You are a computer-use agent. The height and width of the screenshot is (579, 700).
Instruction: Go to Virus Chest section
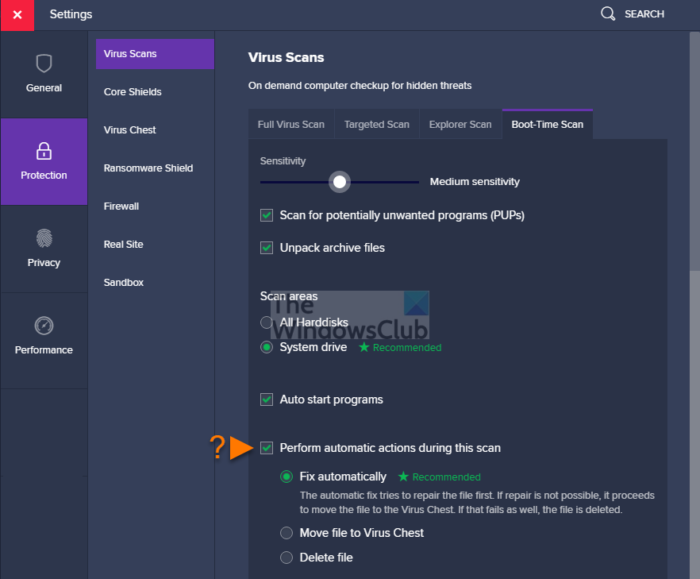coord(130,130)
